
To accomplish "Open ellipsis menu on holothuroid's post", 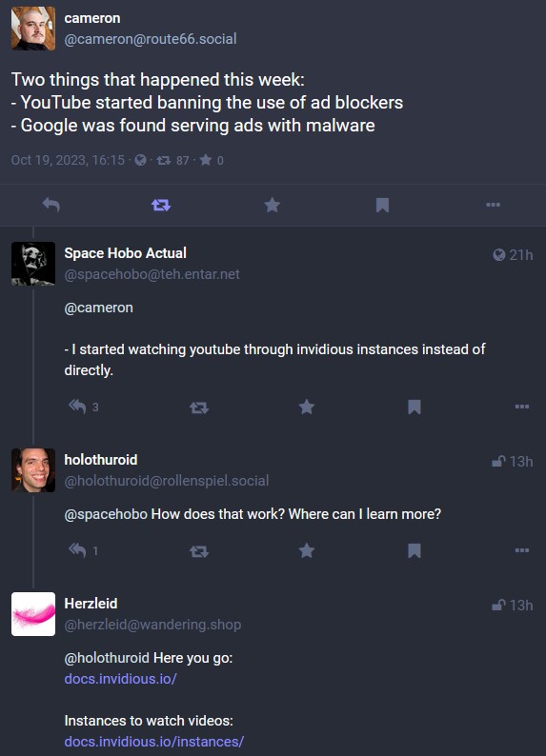I will (x=522, y=550).
